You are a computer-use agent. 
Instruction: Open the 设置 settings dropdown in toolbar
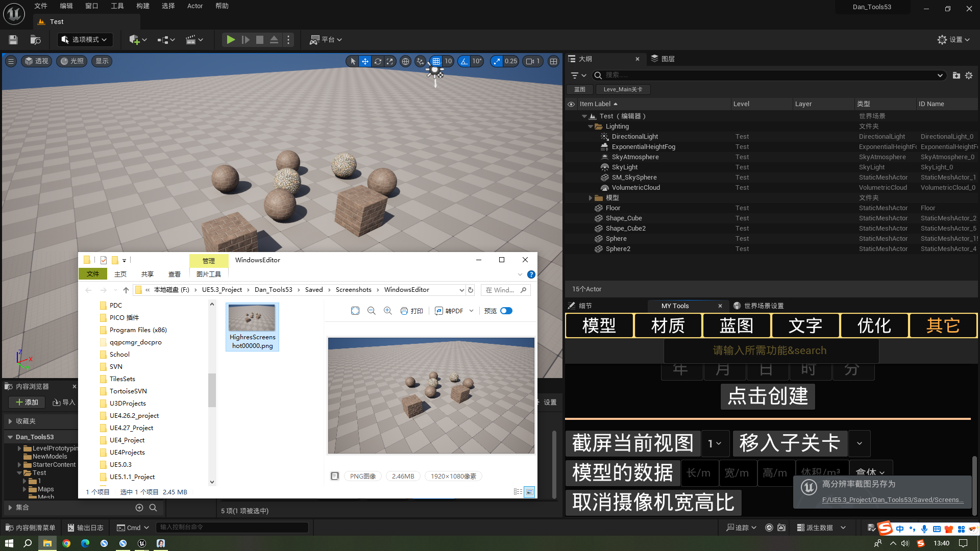(953, 40)
